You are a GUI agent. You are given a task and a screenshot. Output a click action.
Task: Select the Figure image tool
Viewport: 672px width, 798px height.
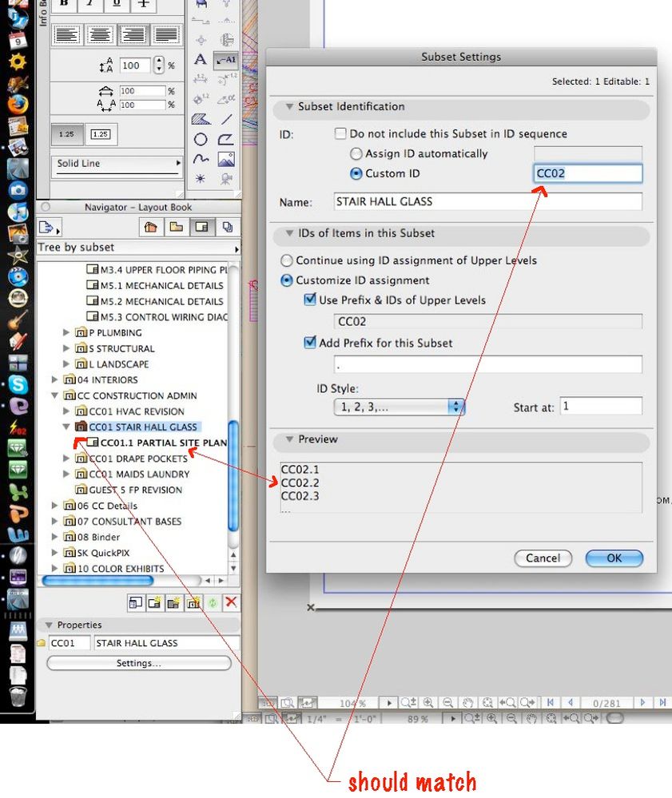point(226,159)
